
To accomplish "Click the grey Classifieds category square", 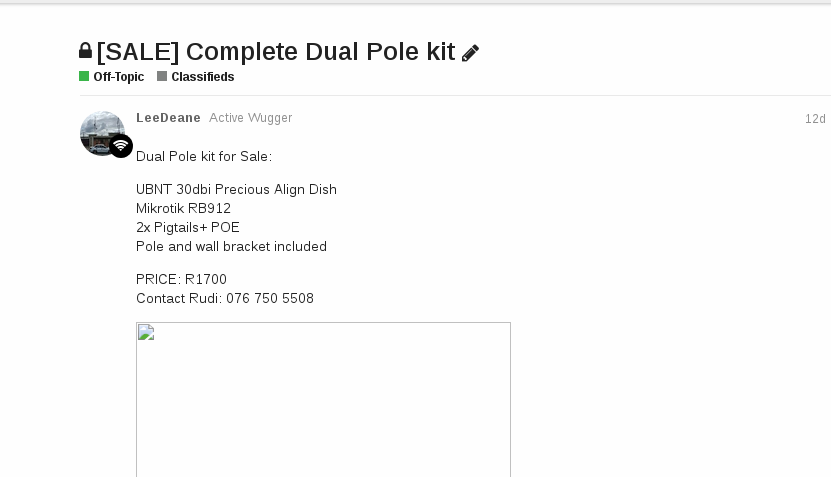I will [162, 77].
